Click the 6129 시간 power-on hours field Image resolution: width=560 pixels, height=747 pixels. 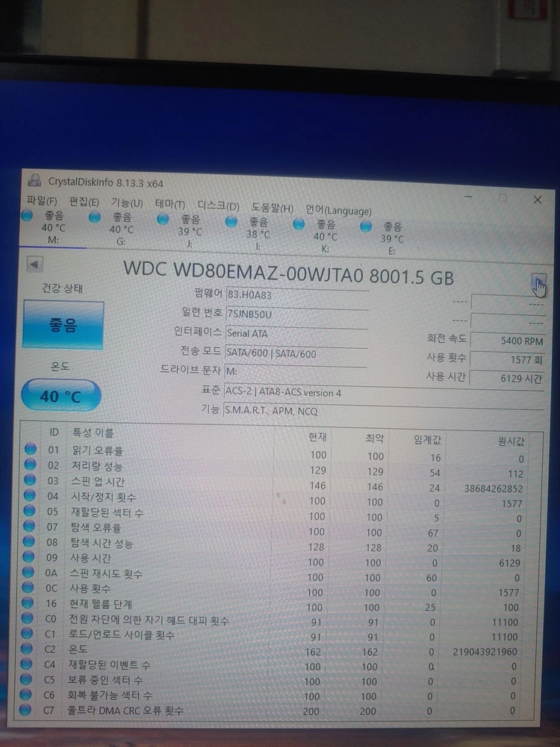click(507, 378)
